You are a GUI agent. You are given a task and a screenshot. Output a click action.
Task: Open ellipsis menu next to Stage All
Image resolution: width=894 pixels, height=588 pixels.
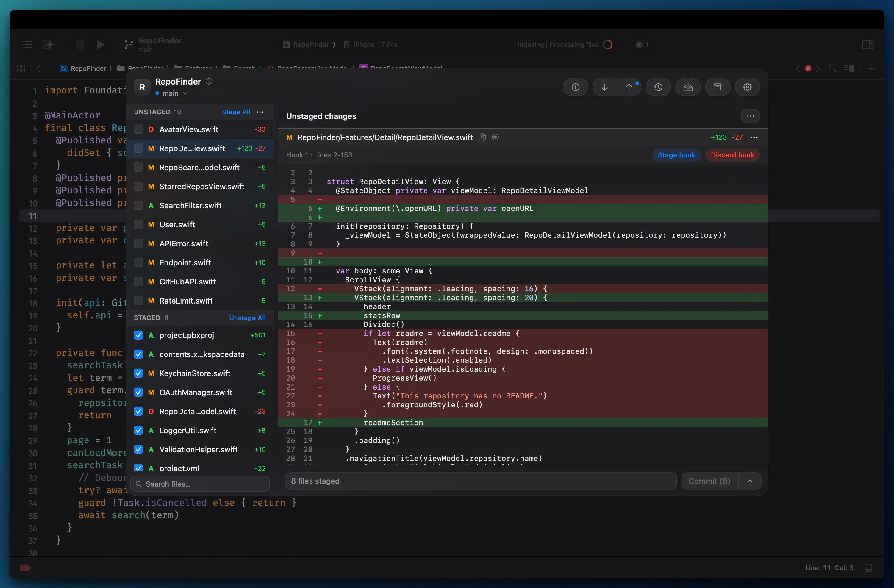tap(260, 112)
